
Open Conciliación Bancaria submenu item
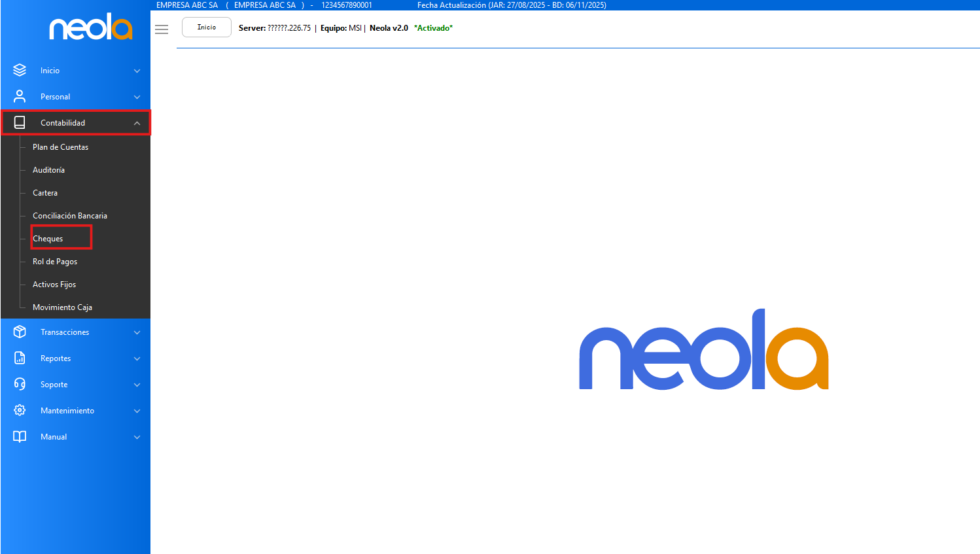tap(70, 216)
